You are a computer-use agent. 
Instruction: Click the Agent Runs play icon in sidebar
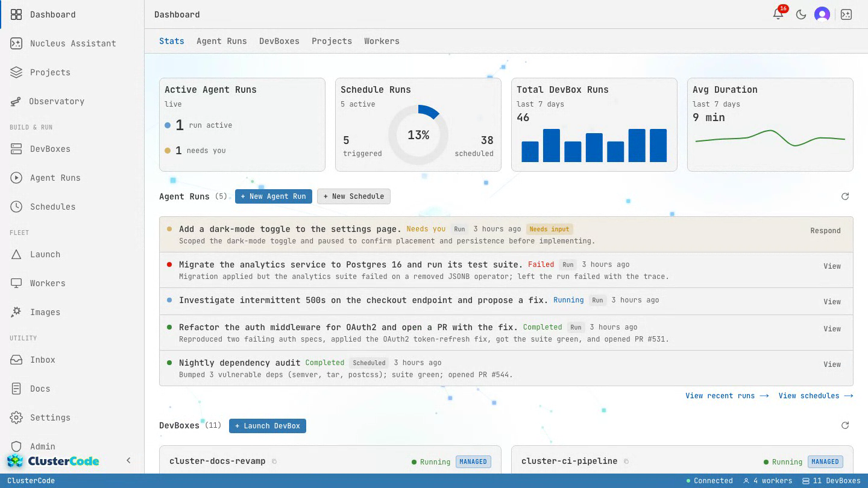[16, 178]
